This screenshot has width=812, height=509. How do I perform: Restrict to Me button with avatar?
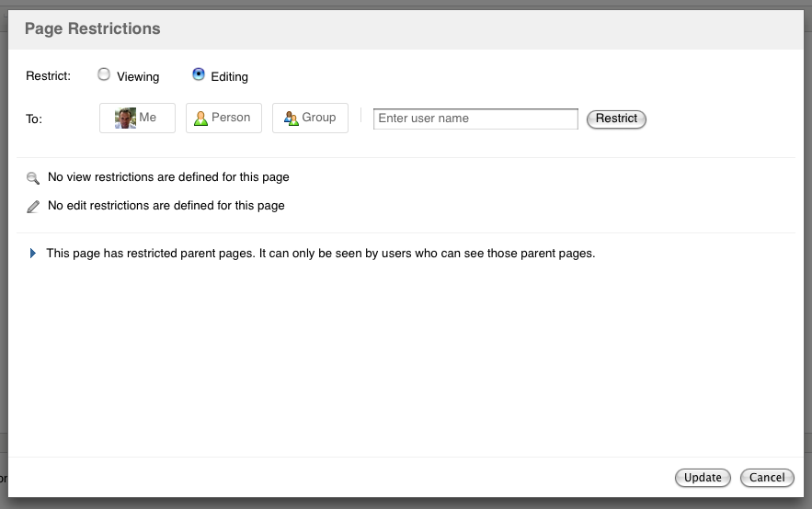click(137, 118)
